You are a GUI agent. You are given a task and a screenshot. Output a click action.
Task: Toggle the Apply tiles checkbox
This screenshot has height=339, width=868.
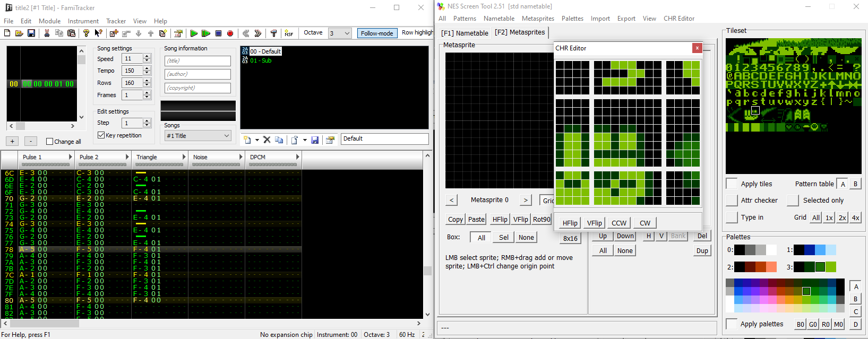coord(732,184)
